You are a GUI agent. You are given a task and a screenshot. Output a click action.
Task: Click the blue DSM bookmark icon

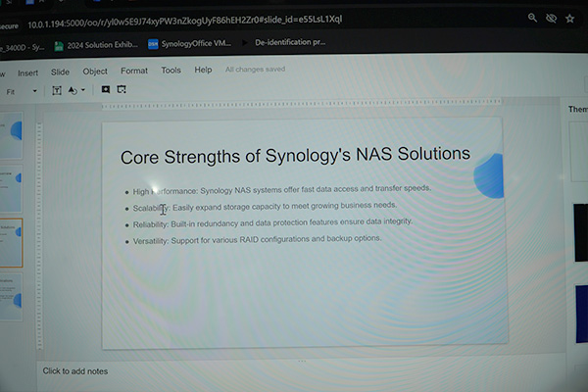click(153, 44)
